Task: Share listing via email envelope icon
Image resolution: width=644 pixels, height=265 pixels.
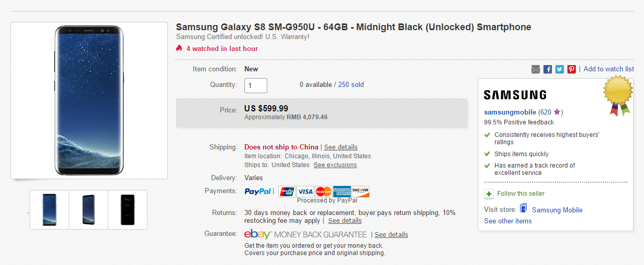Action: coord(536,69)
